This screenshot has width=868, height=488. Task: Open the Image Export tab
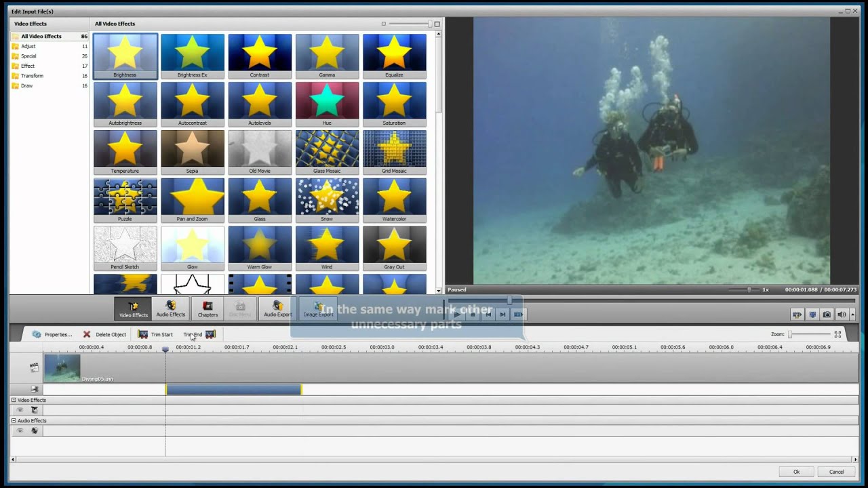point(318,309)
